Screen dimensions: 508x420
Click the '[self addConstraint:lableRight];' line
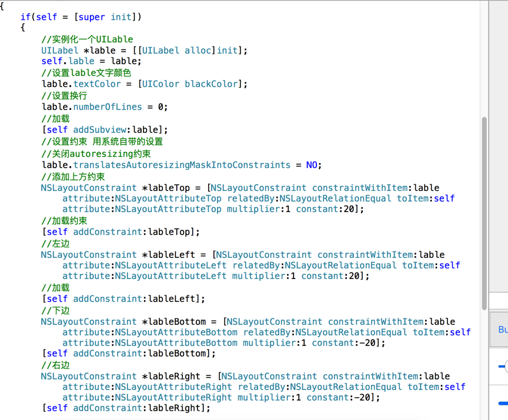click(x=126, y=408)
